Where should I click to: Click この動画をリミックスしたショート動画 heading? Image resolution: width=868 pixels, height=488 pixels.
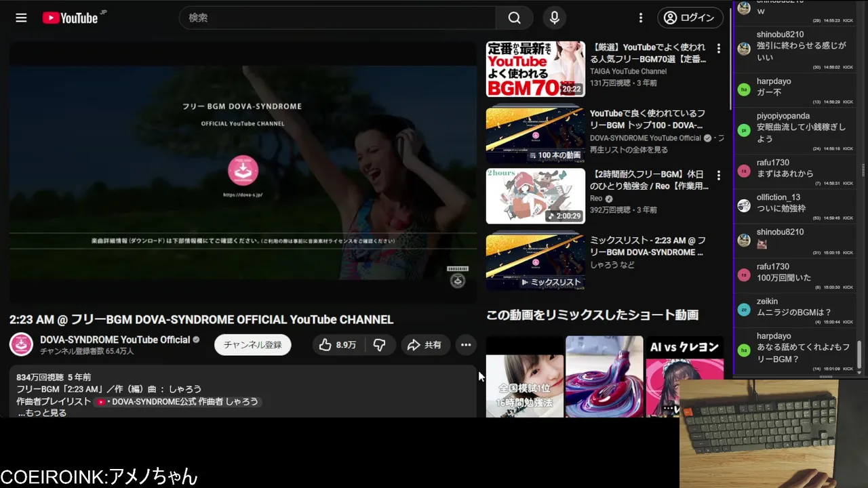(x=592, y=314)
